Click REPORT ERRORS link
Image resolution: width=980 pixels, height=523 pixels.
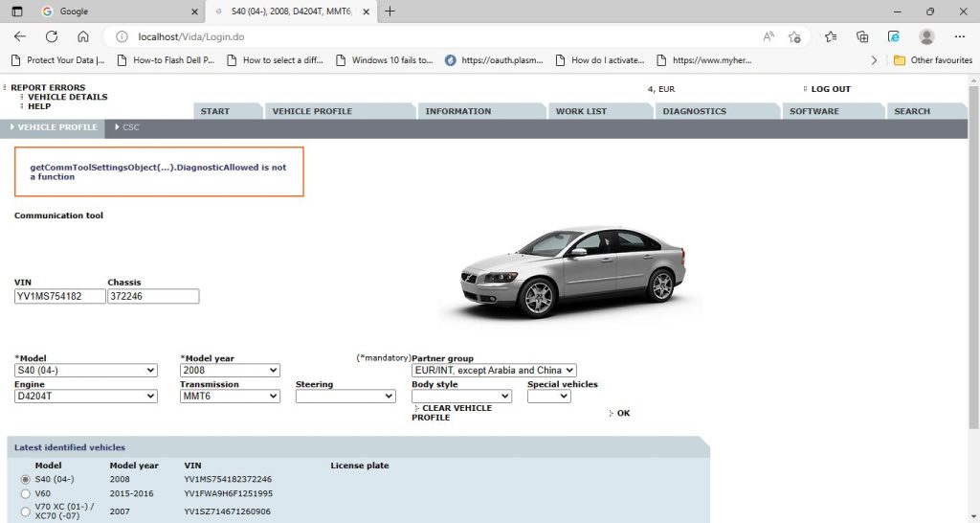pyautogui.click(x=48, y=87)
